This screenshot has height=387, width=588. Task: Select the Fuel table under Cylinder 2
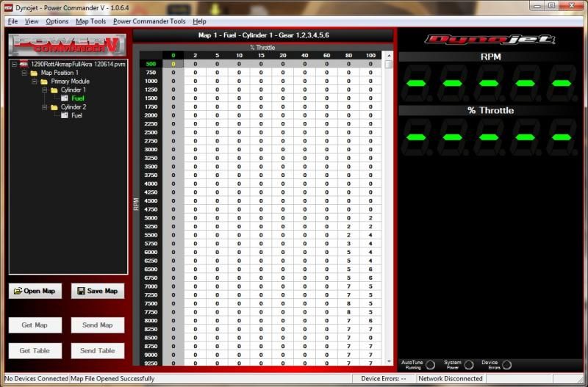76,115
